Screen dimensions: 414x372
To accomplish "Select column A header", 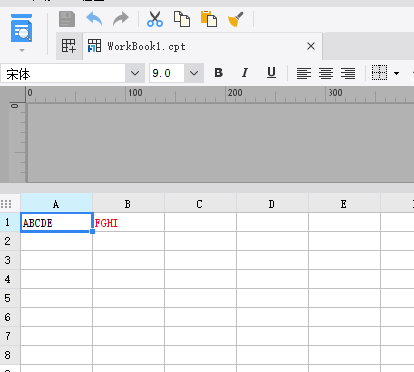I will pyautogui.click(x=56, y=203).
